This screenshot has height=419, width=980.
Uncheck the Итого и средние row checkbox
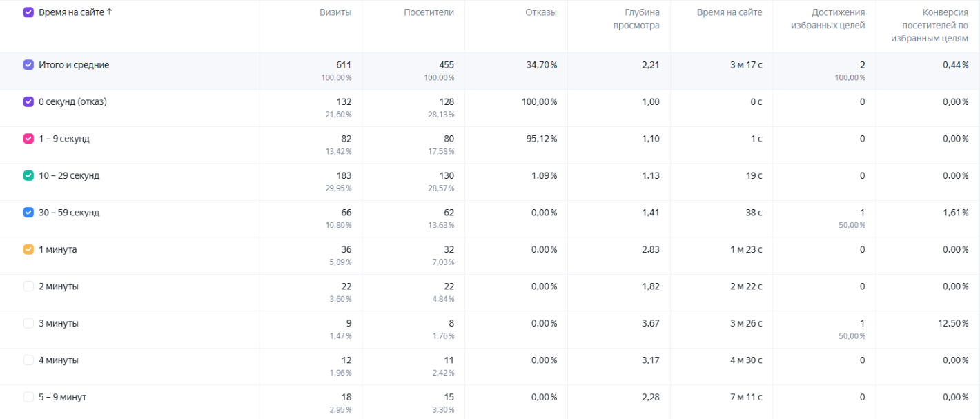tap(28, 65)
